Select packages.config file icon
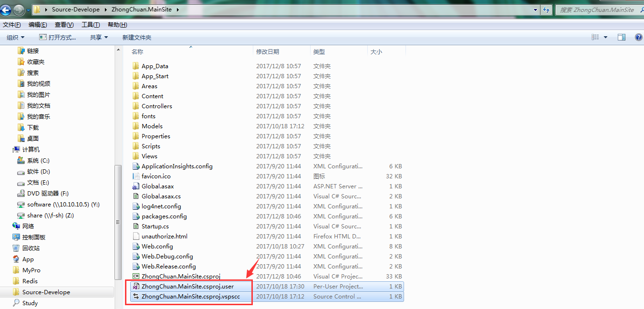Image resolution: width=644 pixels, height=309 pixels. click(x=136, y=216)
